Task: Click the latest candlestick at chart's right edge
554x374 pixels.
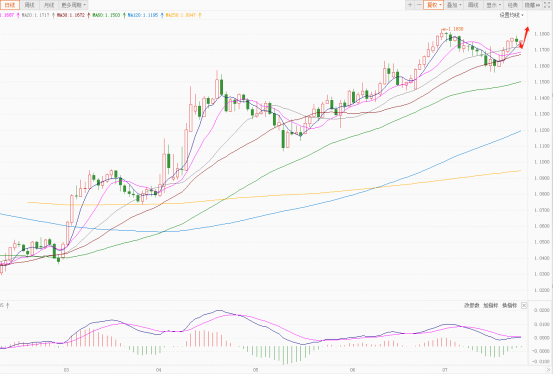Action: (x=521, y=43)
